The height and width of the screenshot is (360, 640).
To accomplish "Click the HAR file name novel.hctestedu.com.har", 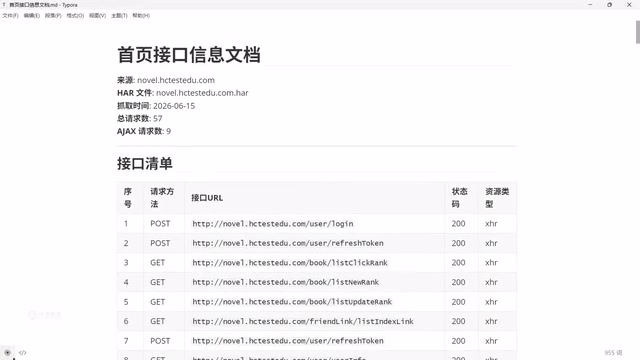I will click(202, 93).
